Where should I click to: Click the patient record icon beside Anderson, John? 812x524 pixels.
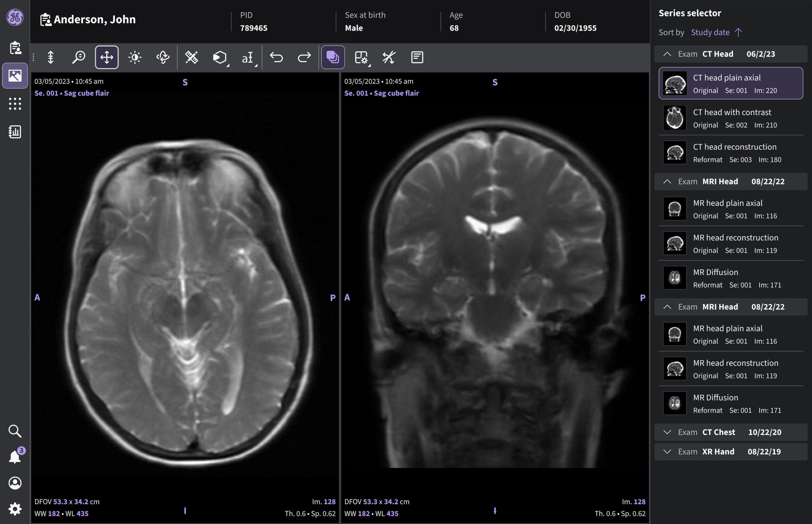(x=46, y=20)
